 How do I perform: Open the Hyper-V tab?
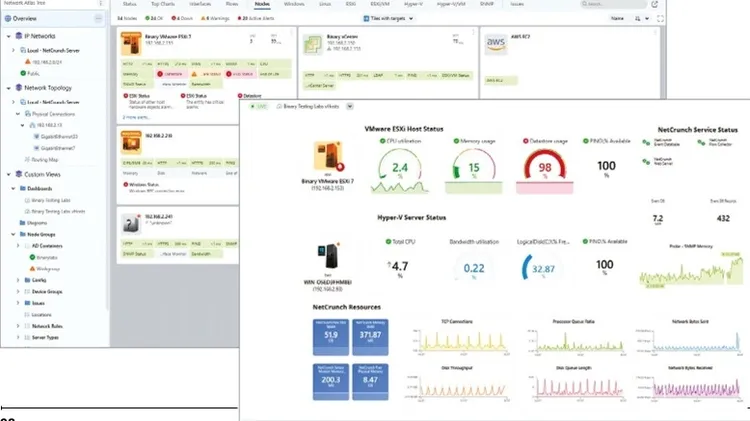coord(413,4)
